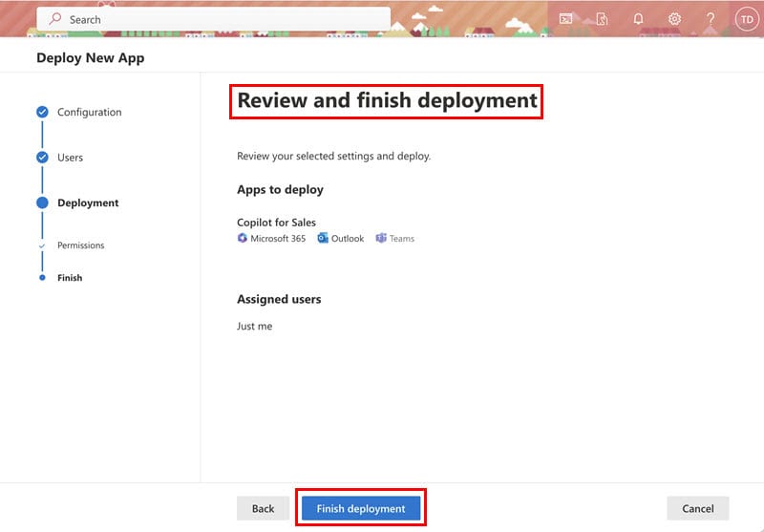Open the help question mark

point(711,19)
